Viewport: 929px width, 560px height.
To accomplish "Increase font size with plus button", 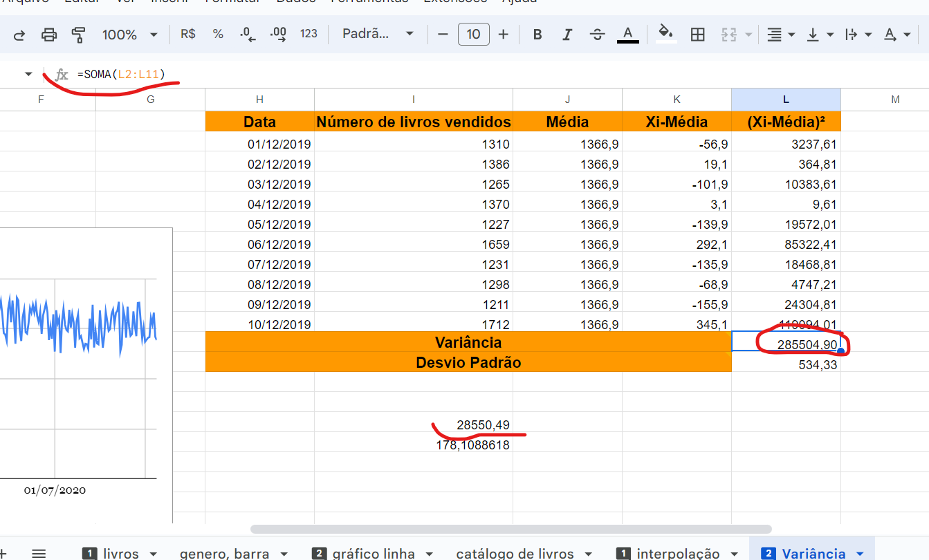I will (x=504, y=34).
